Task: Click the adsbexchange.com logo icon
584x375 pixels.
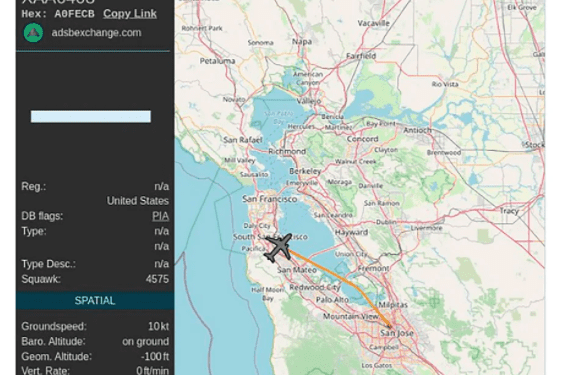Action: tap(34, 33)
